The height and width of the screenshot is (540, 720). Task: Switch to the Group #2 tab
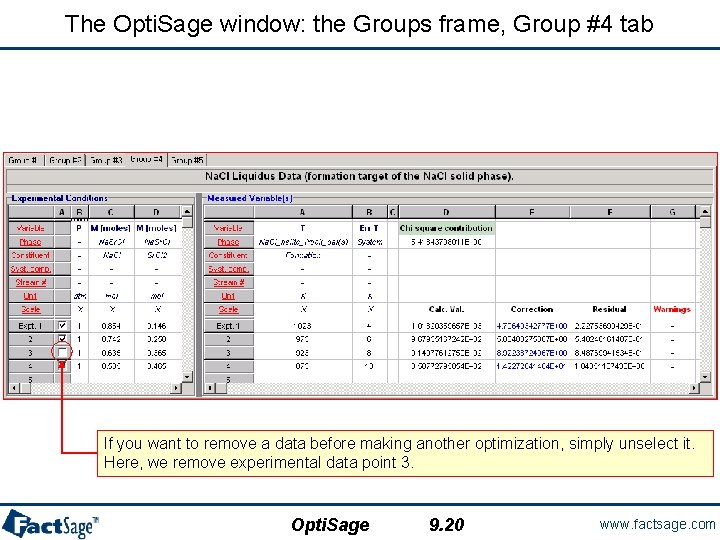pos(65,160)
